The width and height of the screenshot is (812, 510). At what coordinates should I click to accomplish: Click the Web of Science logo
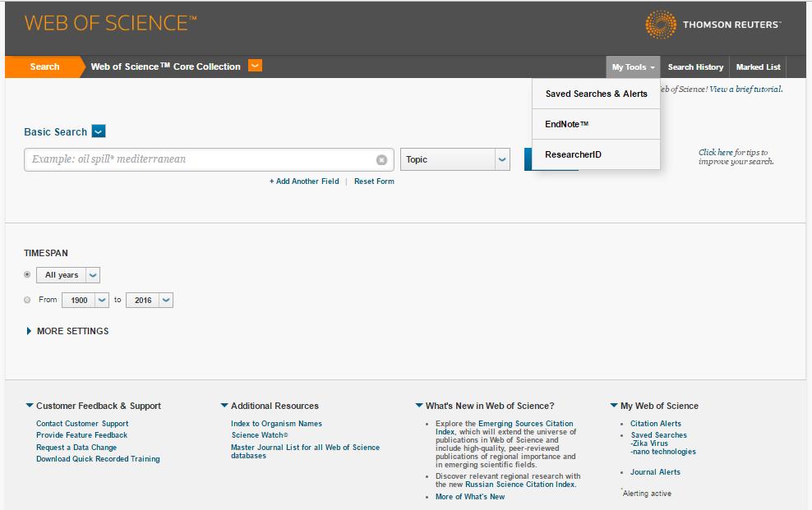click(110, 23)
